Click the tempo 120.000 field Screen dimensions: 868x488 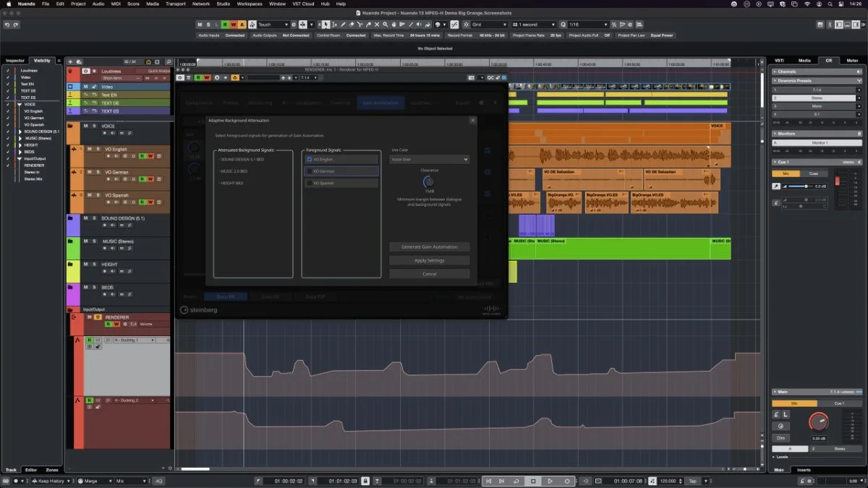[668, 481]
